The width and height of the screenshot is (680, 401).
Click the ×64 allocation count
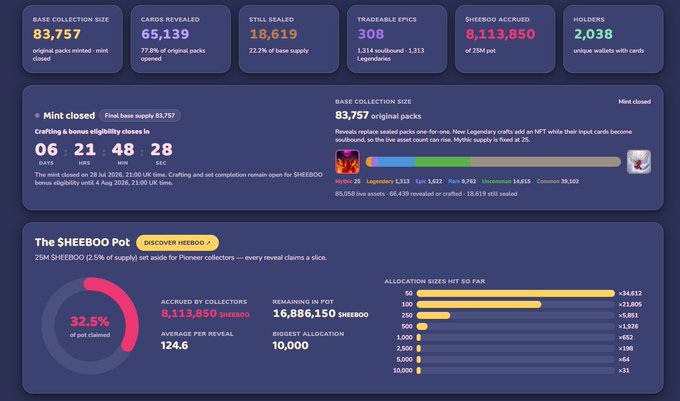coord(624,359)
